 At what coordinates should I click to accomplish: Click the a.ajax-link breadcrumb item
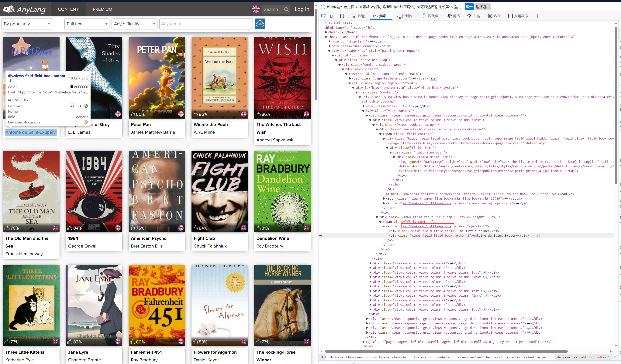[x=545, y=357]
